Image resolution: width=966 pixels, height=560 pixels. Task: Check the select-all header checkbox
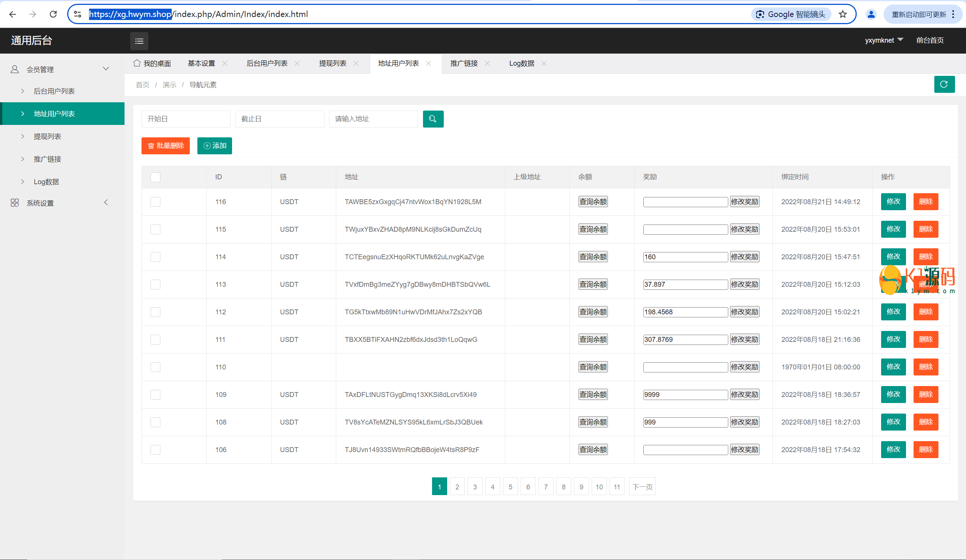coord(155,177)
